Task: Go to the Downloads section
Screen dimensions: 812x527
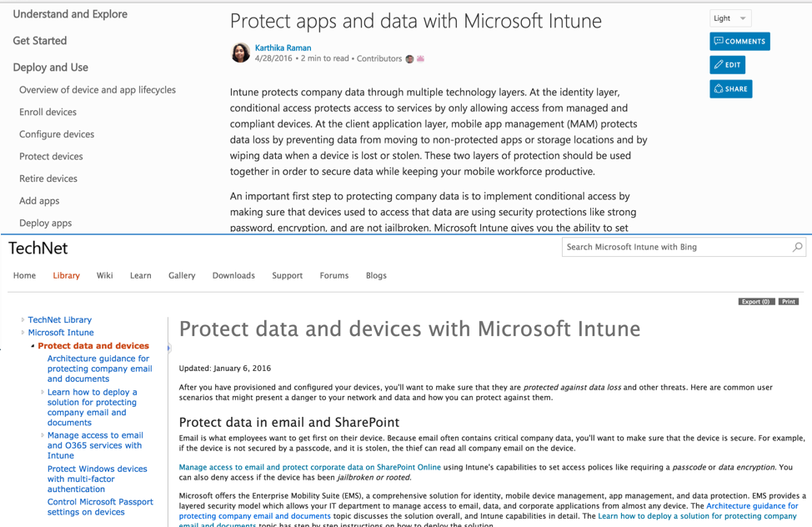Action: click(x=233, y=275)
